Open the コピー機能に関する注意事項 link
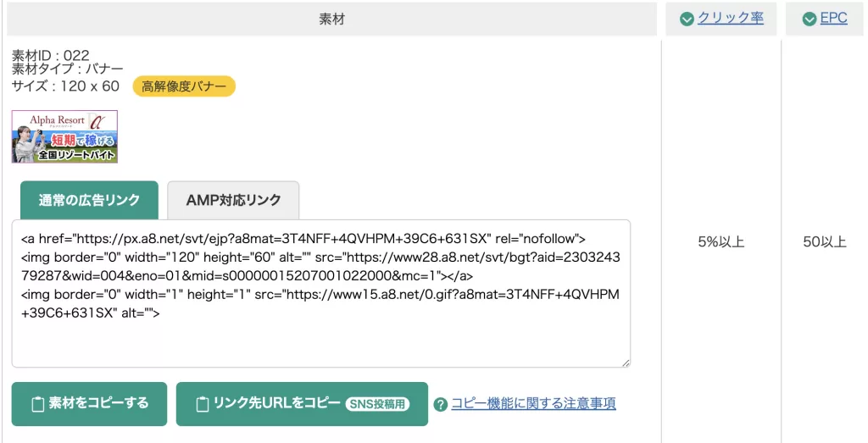This screenshot has width=868, height=443. click(x=533, y=403)
